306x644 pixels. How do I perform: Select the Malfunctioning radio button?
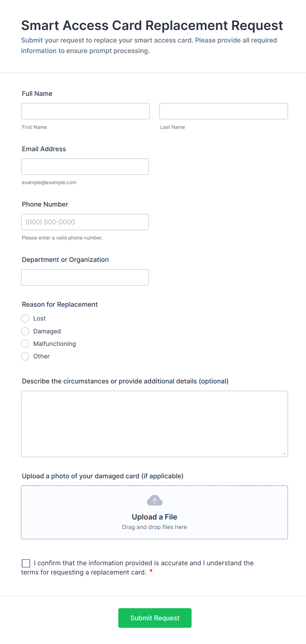pos(25,344)
